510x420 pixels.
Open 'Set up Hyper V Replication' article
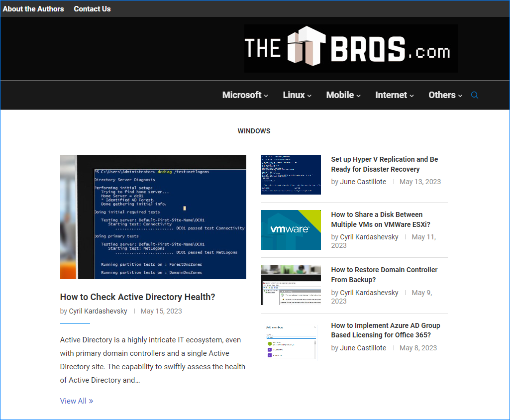(385, 164)
